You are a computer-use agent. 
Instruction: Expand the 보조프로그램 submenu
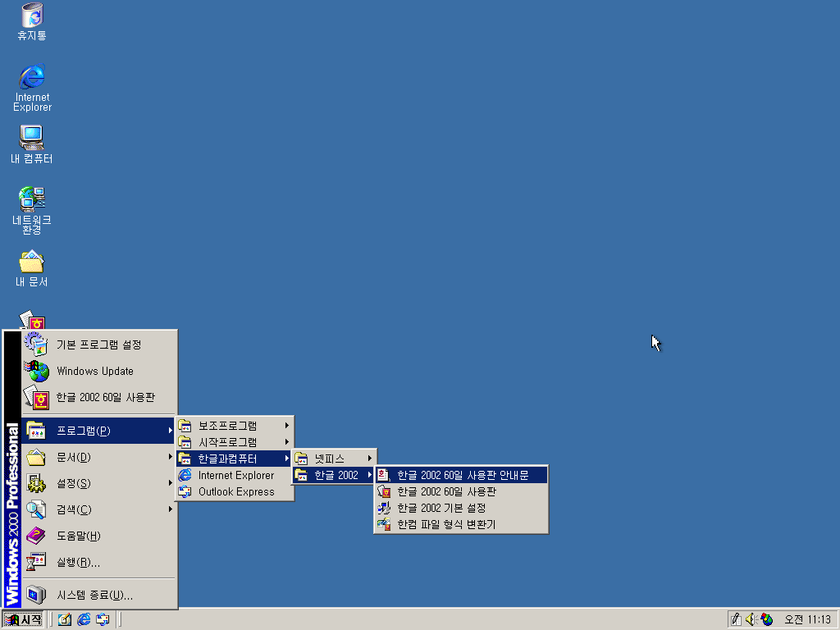tap(235, 426)
